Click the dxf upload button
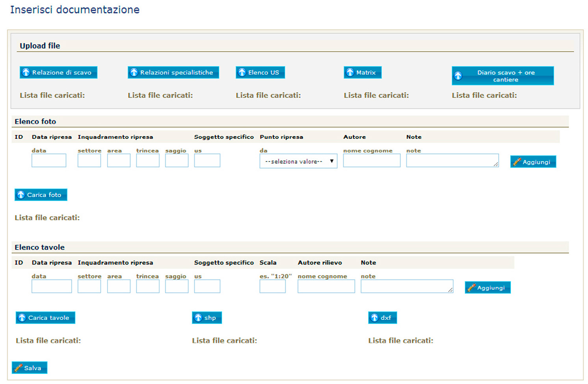The width and height of the screenshot is (588, 384). tap(382, 318)
